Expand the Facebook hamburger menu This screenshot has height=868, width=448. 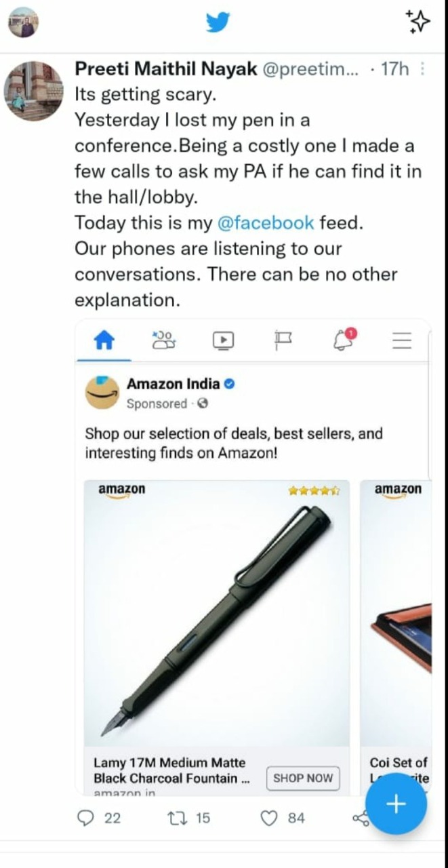point(402,340)
